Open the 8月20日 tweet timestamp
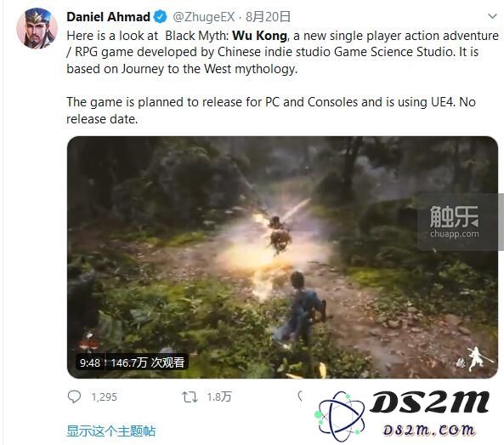The image size is (504, 445). coord(268,17)
